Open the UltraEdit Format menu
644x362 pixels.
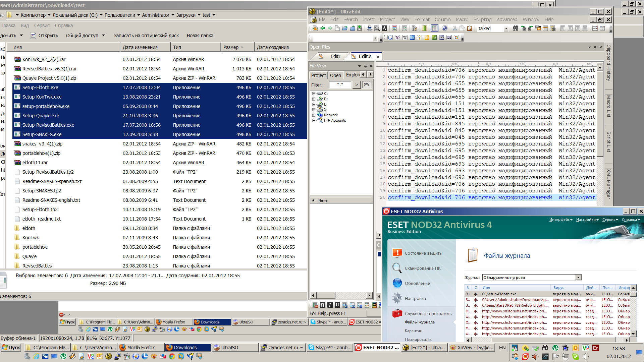[x=422, y=19]
